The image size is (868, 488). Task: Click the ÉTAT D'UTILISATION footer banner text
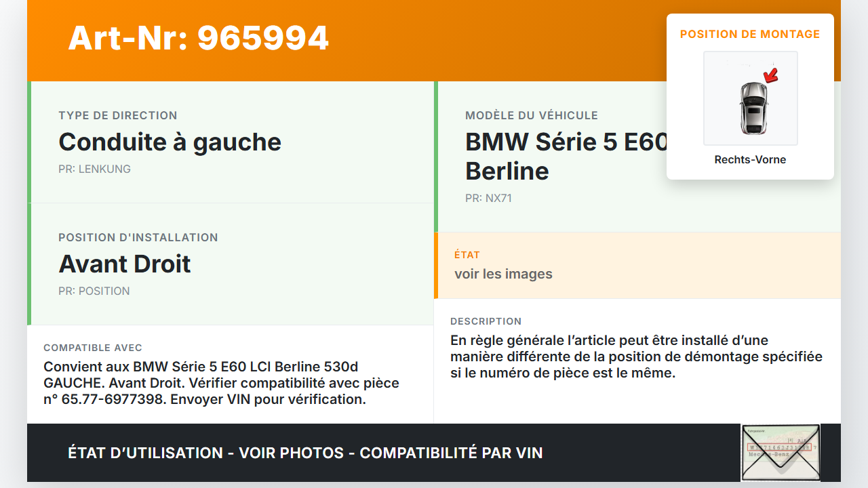pos(305,453)
